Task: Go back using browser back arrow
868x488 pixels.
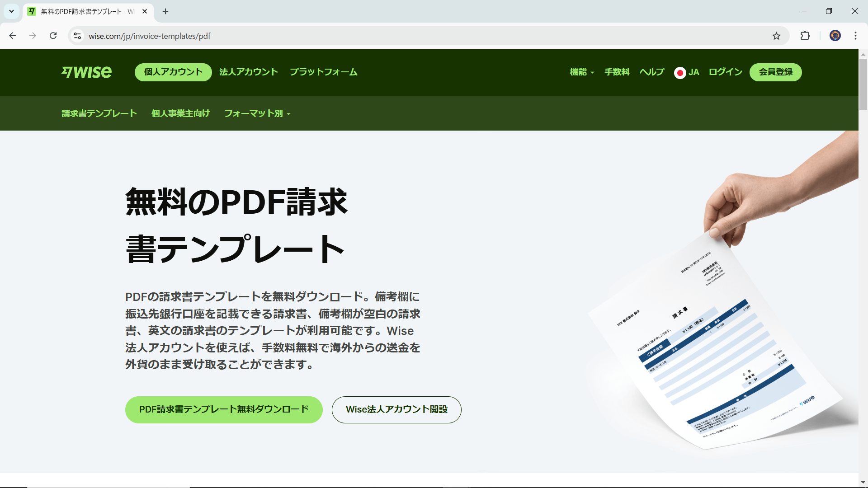Action: click(x=12, y=36)
